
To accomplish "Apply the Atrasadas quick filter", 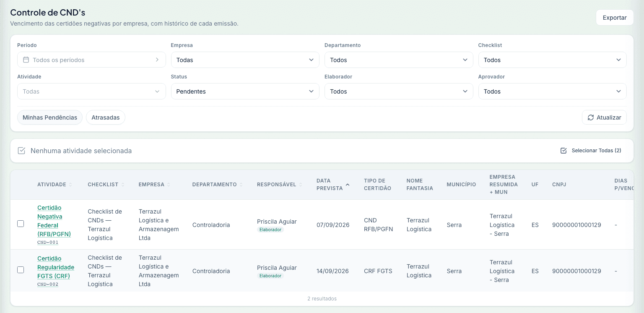I will tap(106, 117).
